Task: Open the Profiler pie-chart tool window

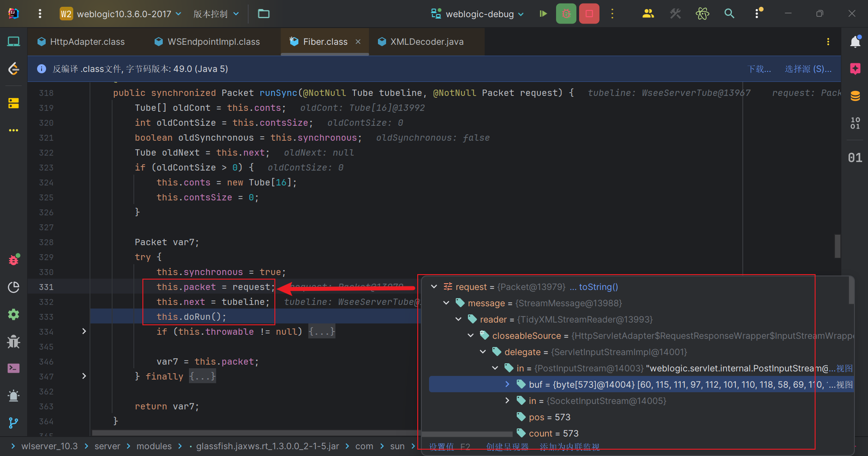Action: (x=14, y=287)
